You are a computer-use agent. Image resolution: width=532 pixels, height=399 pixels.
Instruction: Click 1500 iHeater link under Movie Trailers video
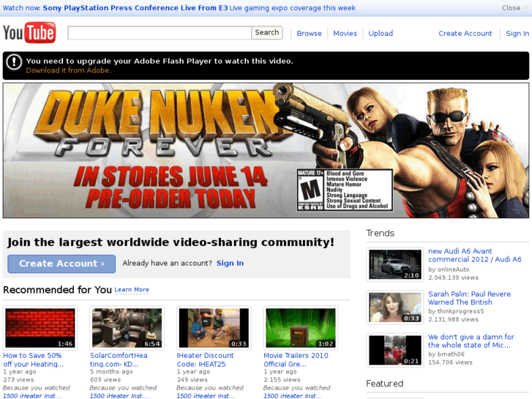tap(293, 395)
